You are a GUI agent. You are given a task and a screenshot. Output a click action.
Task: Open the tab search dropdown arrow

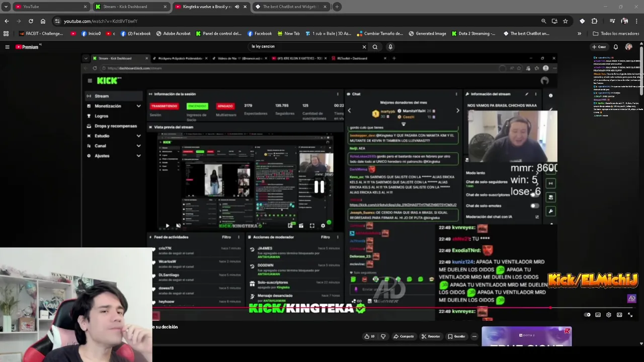point(6,7)
